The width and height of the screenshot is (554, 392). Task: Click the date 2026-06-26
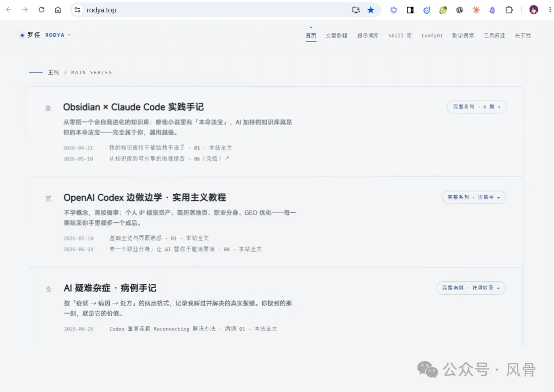click(79, 329)
